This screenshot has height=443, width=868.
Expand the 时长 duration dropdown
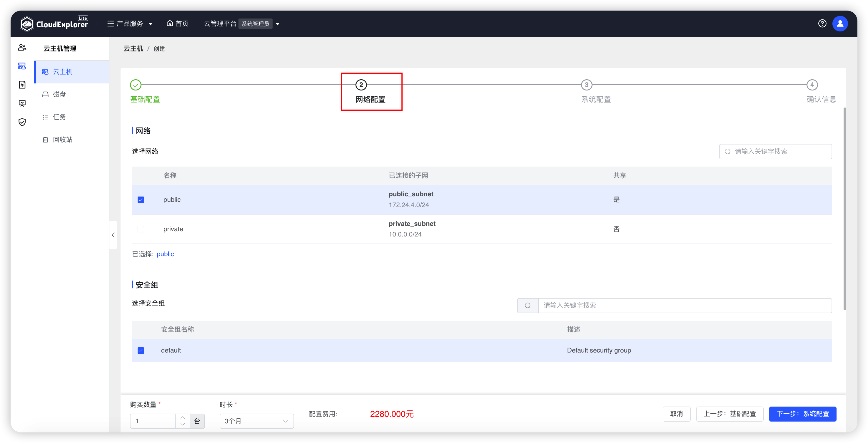[256, 420]
